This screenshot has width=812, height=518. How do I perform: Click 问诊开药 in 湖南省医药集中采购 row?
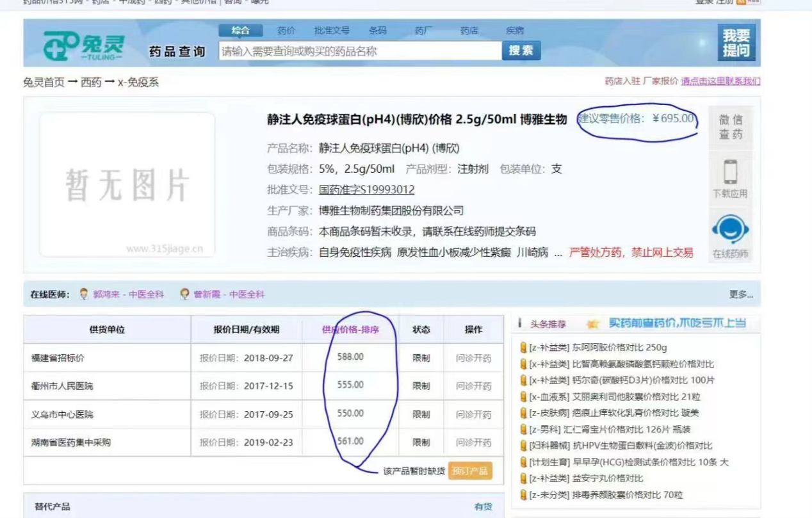473,442
